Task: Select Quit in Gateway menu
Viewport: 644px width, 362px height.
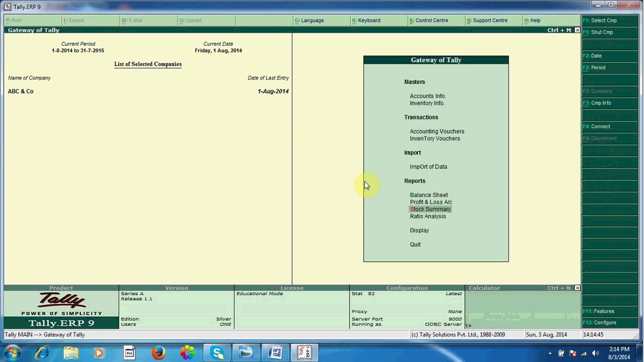Action: (415, 244)
